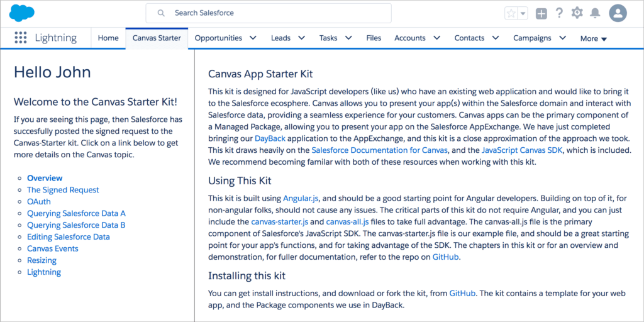
Task: Focus the Search Salesforce field
Action: (x=269, y=13)
